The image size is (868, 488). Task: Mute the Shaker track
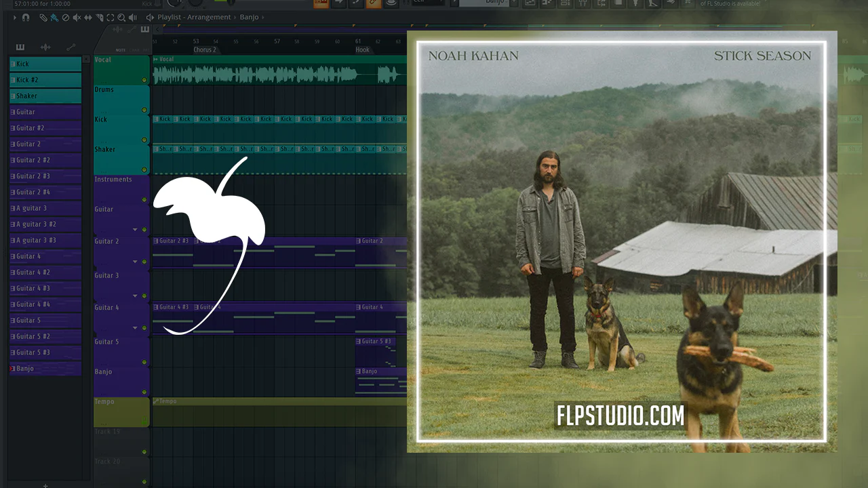click(144, 169)
